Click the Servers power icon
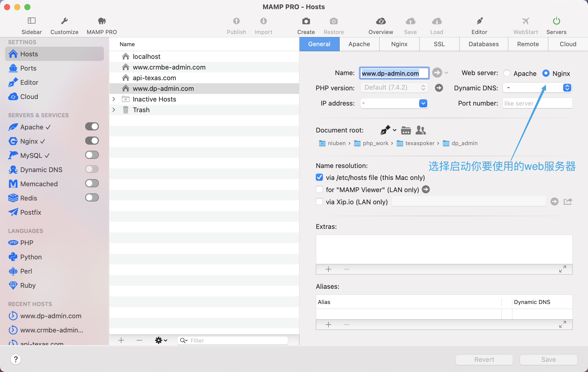The height and width of the screenshot is (372, 588). point(556,21)
